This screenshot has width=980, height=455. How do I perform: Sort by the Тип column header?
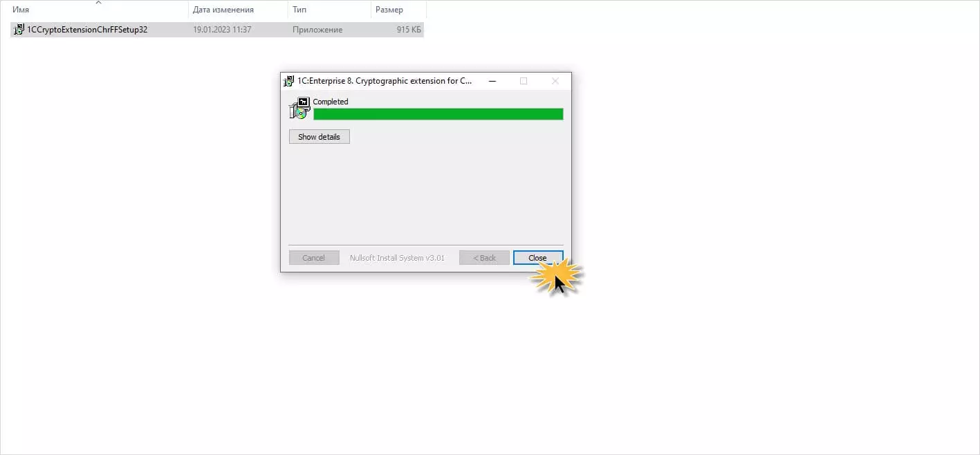click(329, 10)
